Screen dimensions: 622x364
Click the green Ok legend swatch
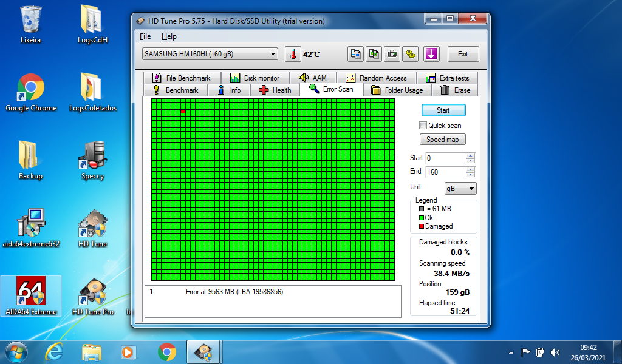422,218
